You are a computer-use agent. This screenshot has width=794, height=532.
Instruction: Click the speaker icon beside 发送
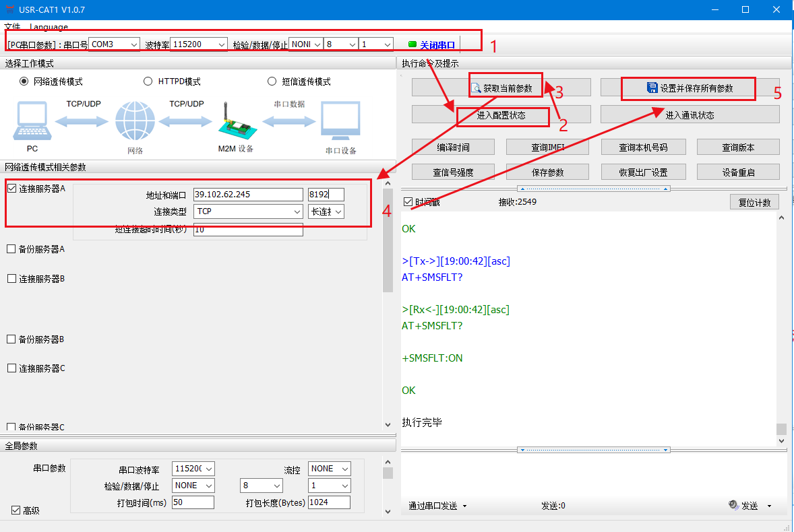click(733, 505)
